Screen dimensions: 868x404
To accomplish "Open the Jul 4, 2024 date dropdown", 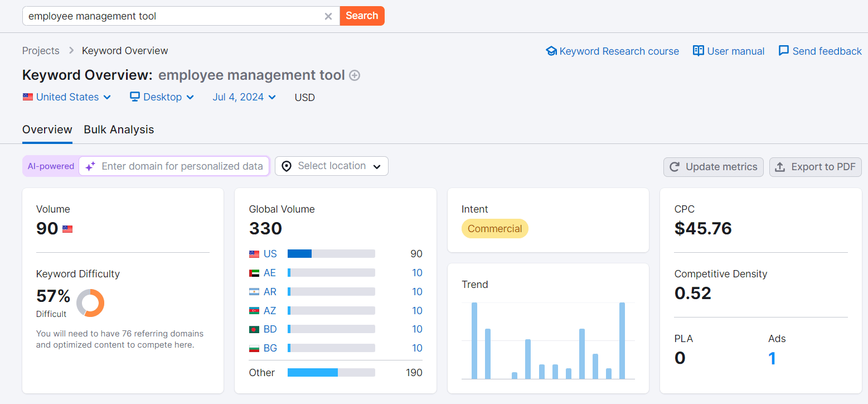I will click(244, 97).
